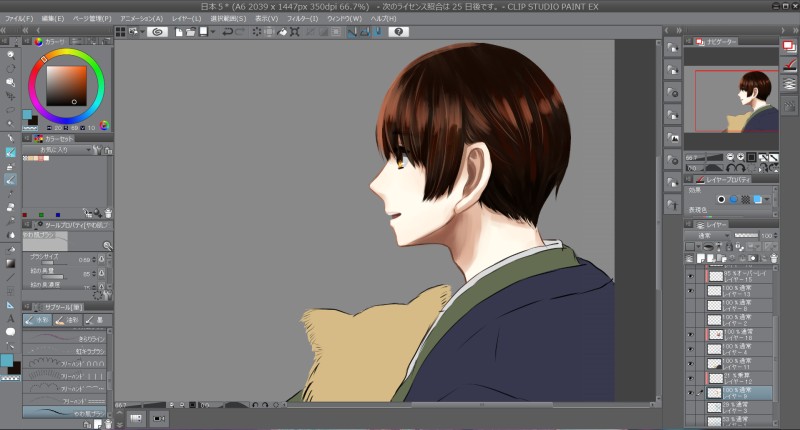Click the main blue foreground color swatch
This screenshot has height=430, width=800.
[x=7, y=361]
